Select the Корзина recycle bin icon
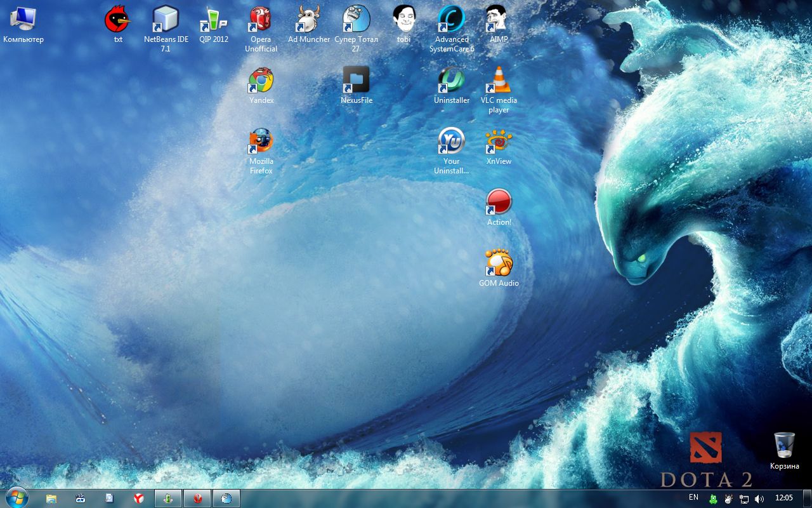The height and width of the screenshot is (508, 812). point(784,446)
